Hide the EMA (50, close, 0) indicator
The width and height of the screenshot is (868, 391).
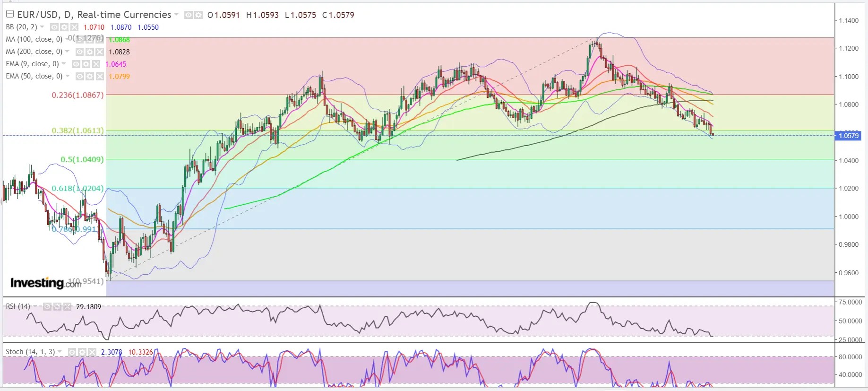tap(80, 76)
